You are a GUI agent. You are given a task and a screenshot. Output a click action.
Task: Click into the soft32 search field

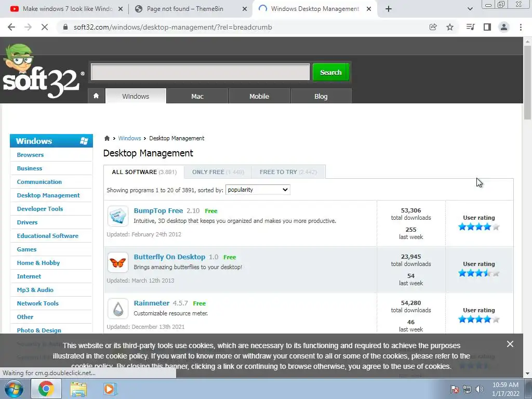tap(200, 72)
